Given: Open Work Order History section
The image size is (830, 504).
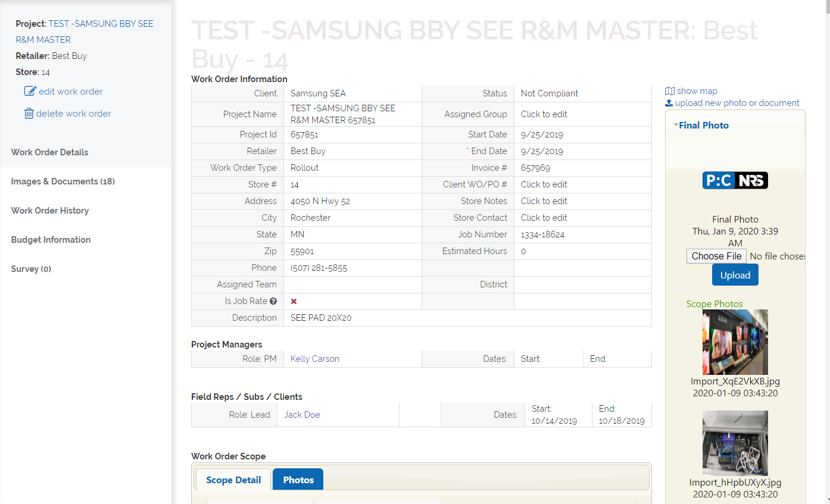Looking at the screenshot, I should [49, 211].
